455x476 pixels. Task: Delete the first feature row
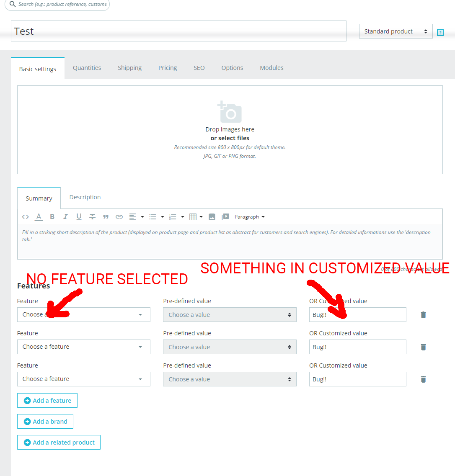click(x=424, y=315)
